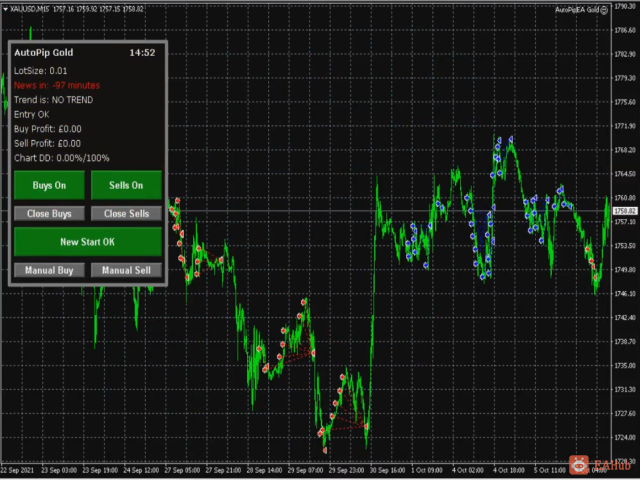The image size is (640, 480).
Task: Select the Trend is: NO TREND line
Action: click(53, 100)
